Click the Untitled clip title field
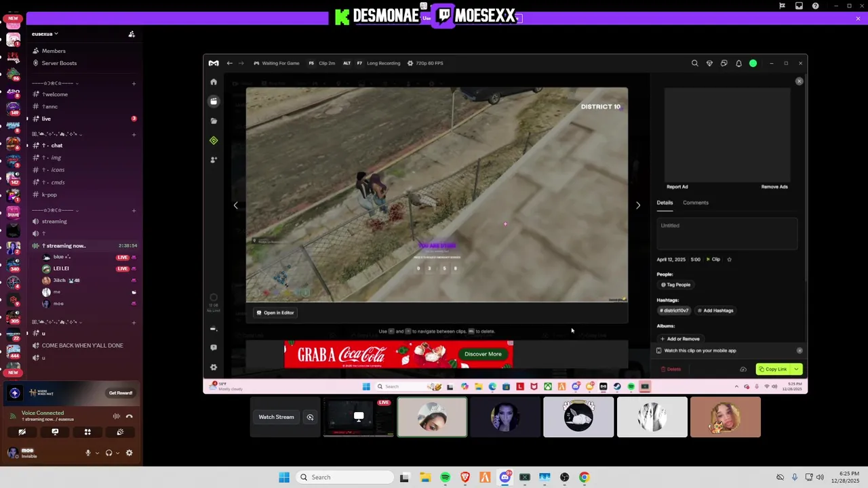Screen dimensions: 868x488 pyautogui.click(x=727, y=233)
